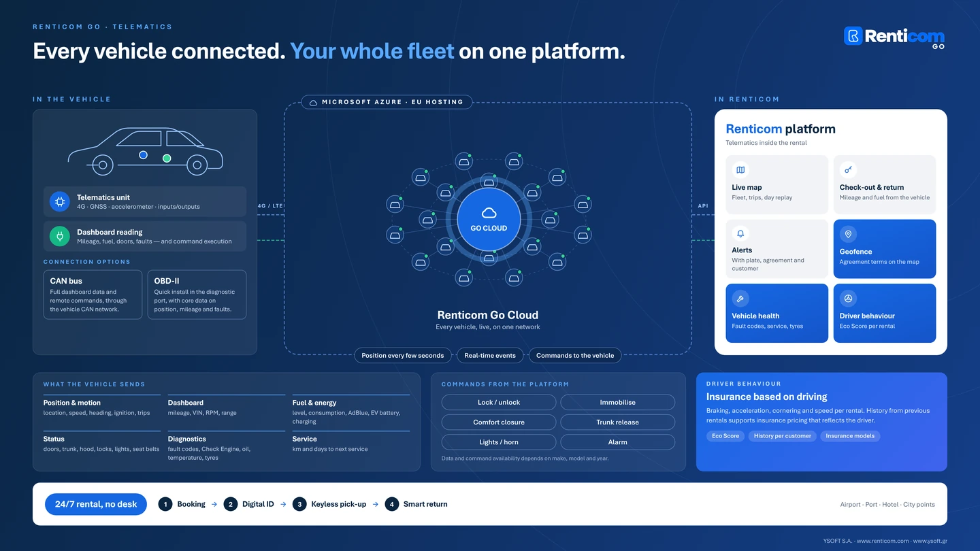Click the step 4 circle beside Smart return
This screenshot has height=551, width=980.
[391, 504]
